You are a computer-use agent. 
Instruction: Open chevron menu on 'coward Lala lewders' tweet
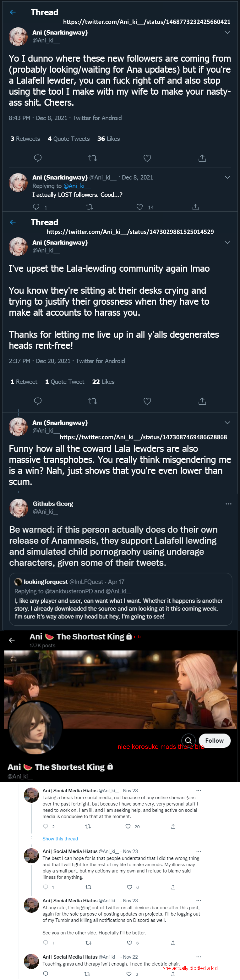point(227,422)
